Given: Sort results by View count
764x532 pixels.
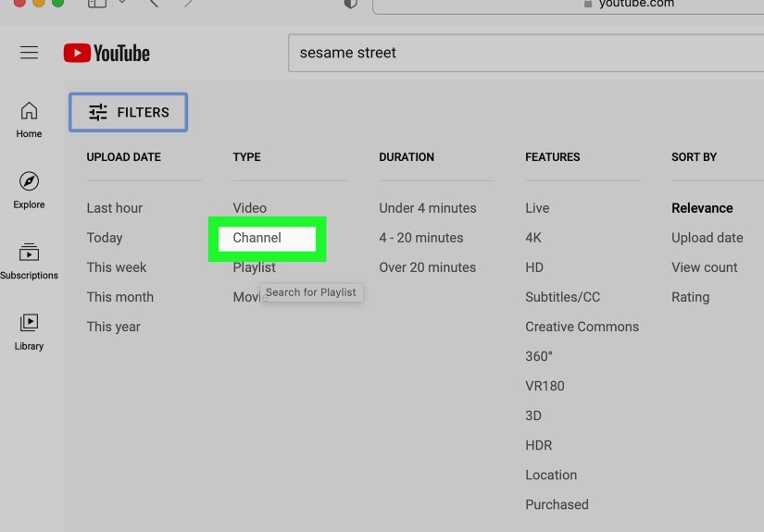Looking at the screenshot, I should [705, 267].
